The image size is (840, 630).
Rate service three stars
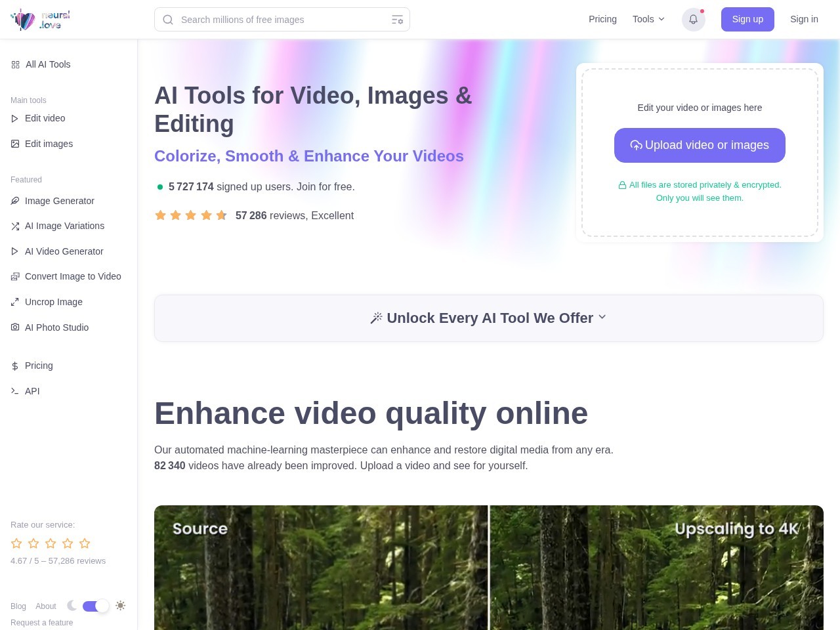pos(51,543)
